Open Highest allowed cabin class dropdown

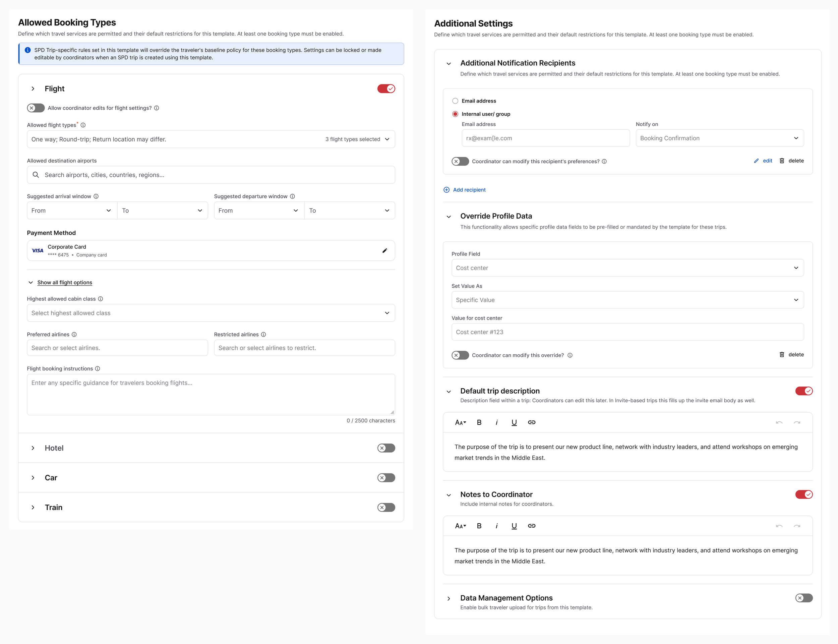tap(211, 313)
